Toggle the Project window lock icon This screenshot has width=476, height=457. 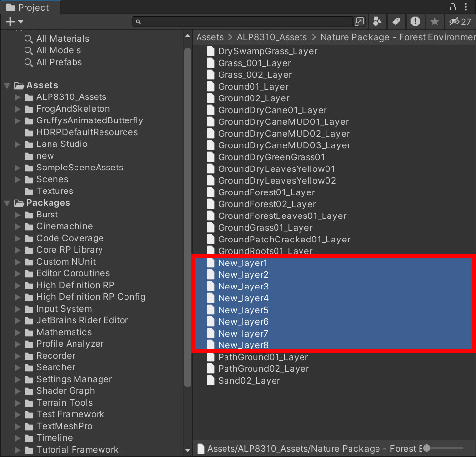pyautogui.click(x=452, y=7)
